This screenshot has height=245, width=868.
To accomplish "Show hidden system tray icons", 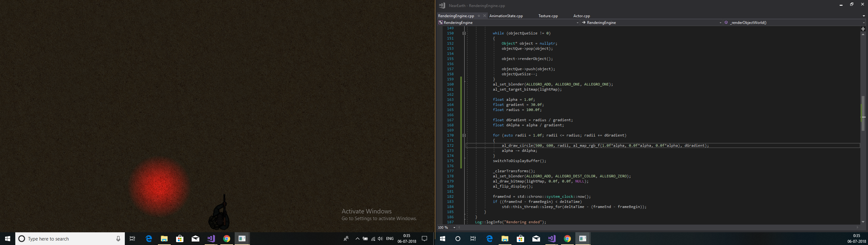I will 358,239.
